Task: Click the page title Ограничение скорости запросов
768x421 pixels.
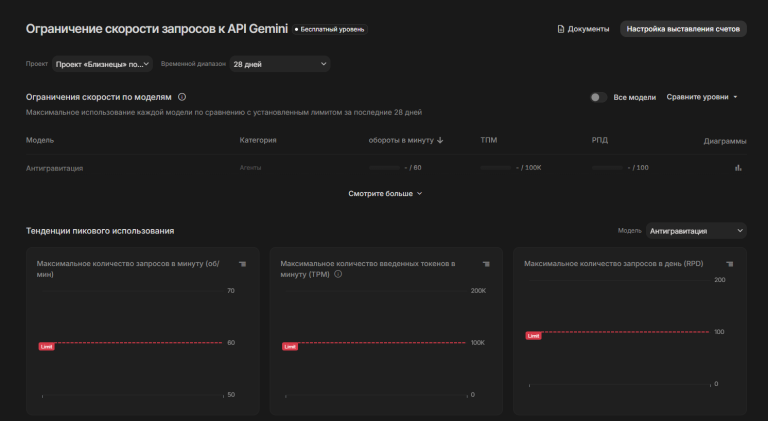Action: tap(157, 29)
